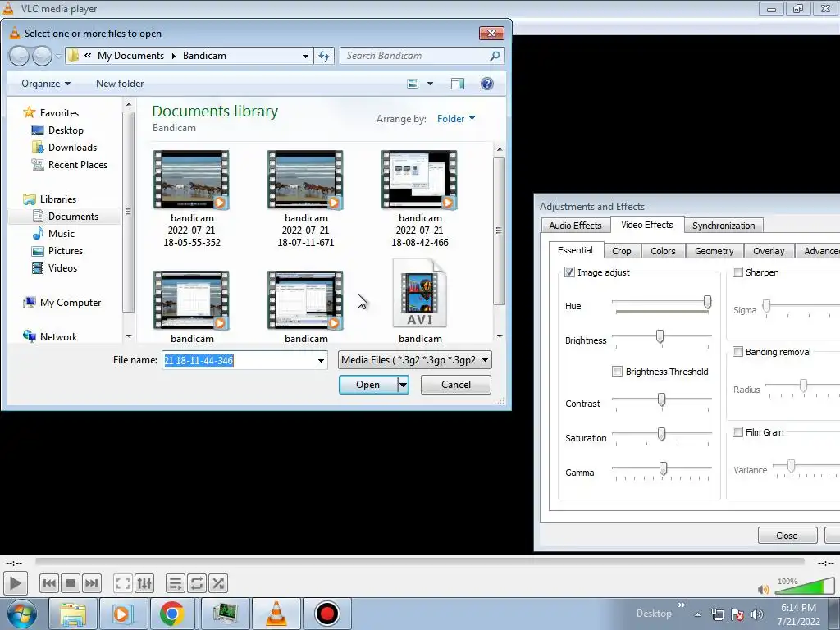Screen dimensions: 840x630
Task: Launch Chrome from the taskbar
Action: 171,614
